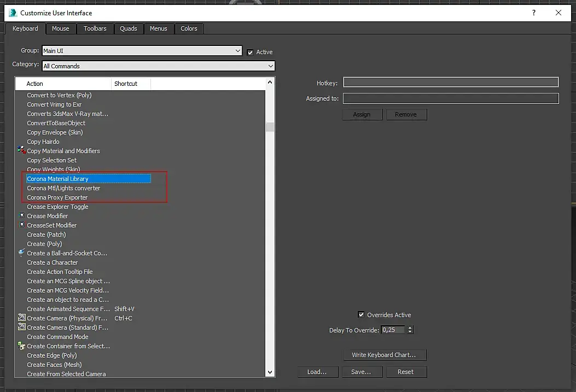Viewport: 576px width, 392px height.
Task: Select Create Animated Sequence File action
Action: 68,309
